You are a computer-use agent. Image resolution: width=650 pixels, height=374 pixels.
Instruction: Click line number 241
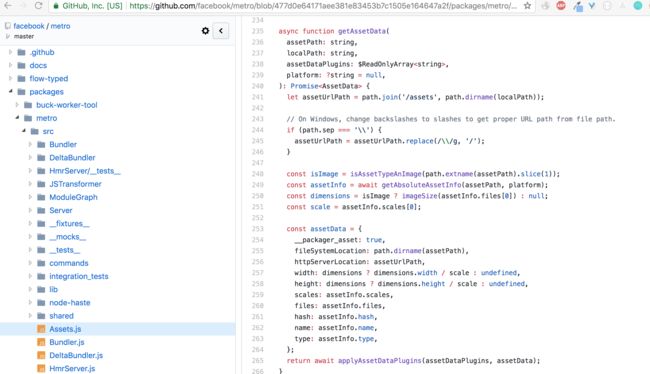[258, 97]
